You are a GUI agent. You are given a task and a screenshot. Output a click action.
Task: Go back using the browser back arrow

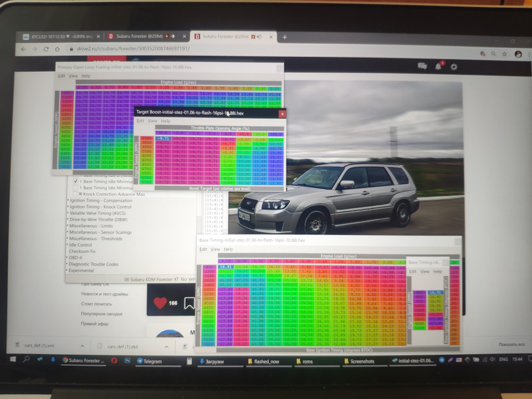pyautogui.click(x=23, y=49)
